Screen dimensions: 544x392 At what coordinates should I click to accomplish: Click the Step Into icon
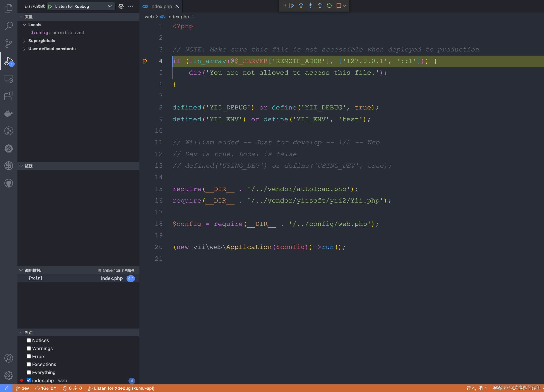tap(310, 6)
